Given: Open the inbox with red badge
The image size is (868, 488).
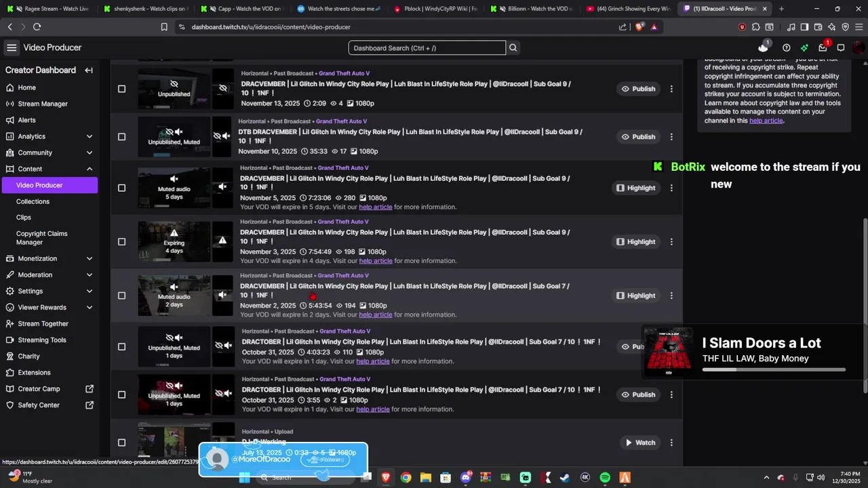Looking at the screenshot, I should click(x=823, y=47).
